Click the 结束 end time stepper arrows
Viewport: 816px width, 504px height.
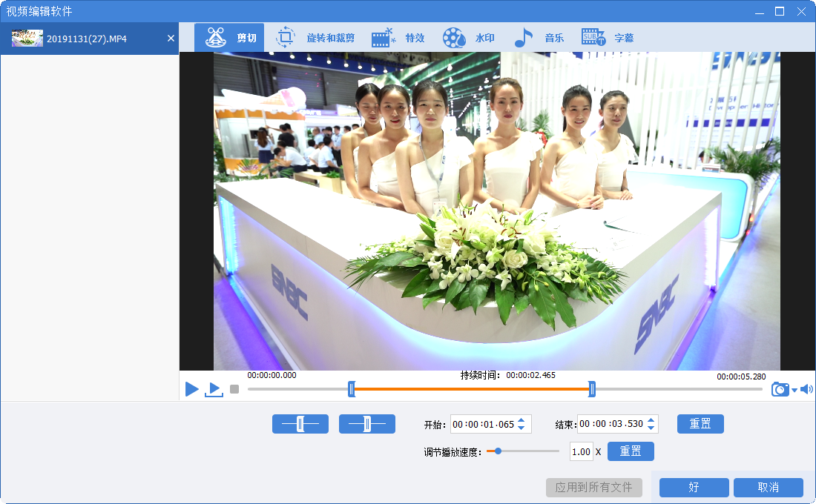pos(651,424)
